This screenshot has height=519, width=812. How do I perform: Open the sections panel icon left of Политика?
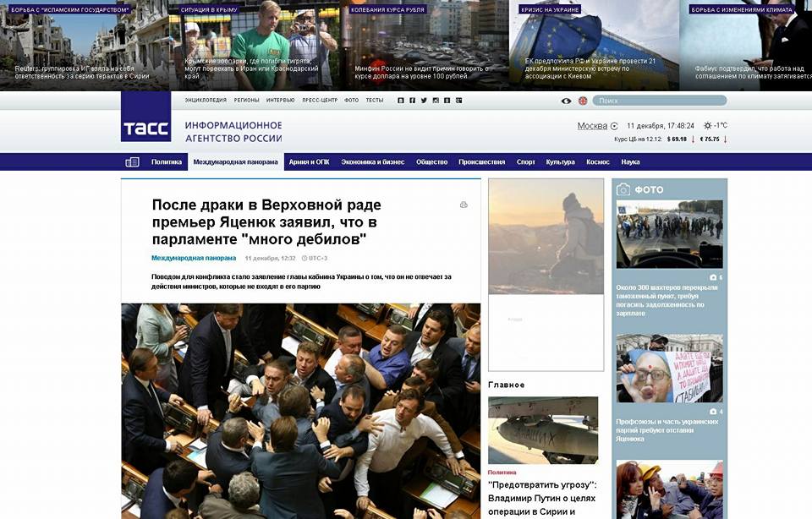click(x=133, y=162)
